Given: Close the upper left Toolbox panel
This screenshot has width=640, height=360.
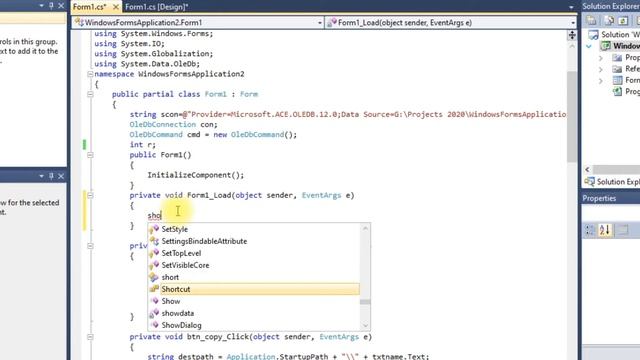Looking at the screenshot, I should coord(61,6).
